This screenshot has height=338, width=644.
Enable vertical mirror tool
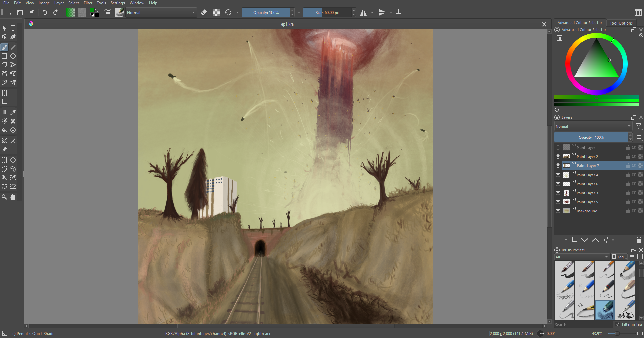click(382, 12)
